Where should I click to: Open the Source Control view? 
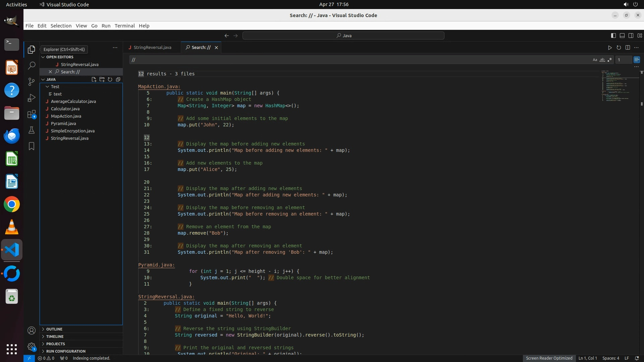[32, 82]
